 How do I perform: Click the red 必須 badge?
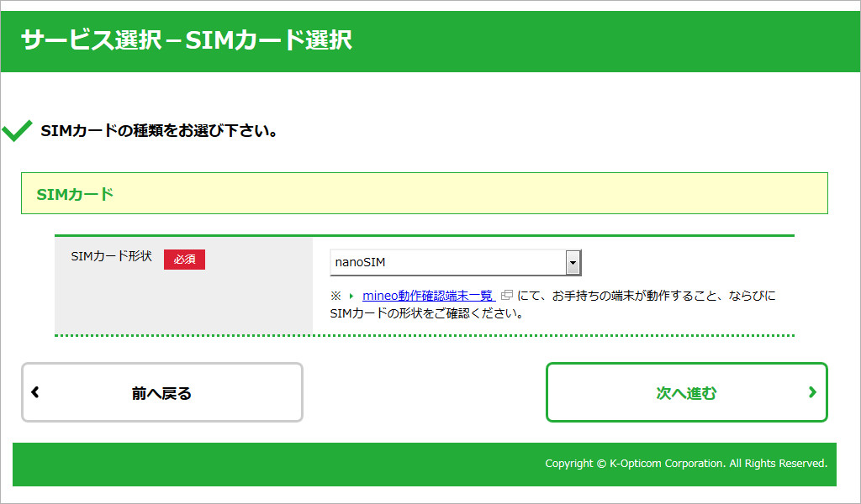(x=184, y=260)
